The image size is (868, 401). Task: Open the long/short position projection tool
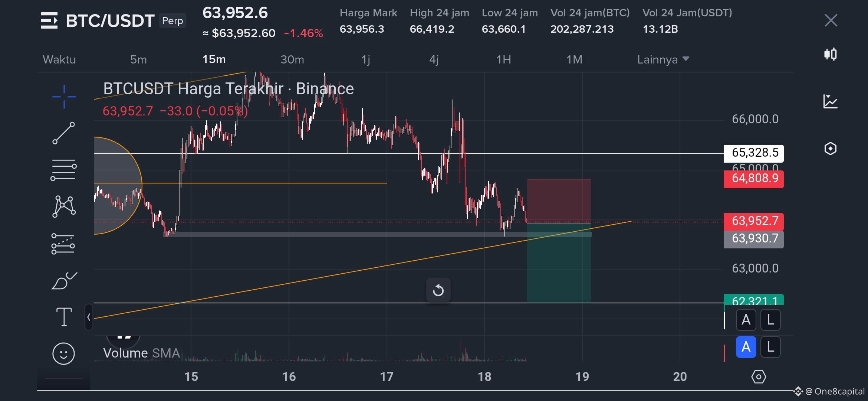[63, 244]
